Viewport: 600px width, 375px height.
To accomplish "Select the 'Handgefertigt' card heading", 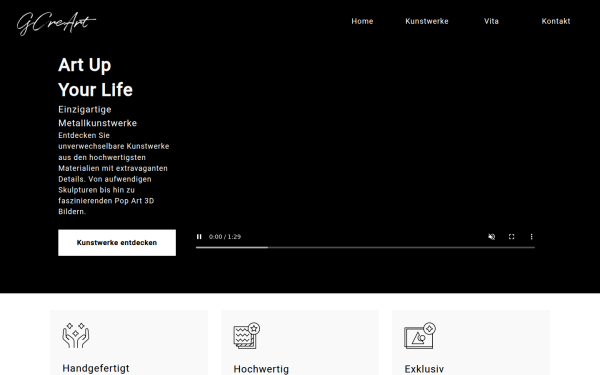I will click(x=96, y=368).
